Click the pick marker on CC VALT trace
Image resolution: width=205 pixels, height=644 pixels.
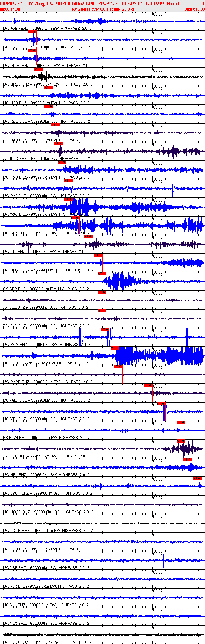pos(148,385)
